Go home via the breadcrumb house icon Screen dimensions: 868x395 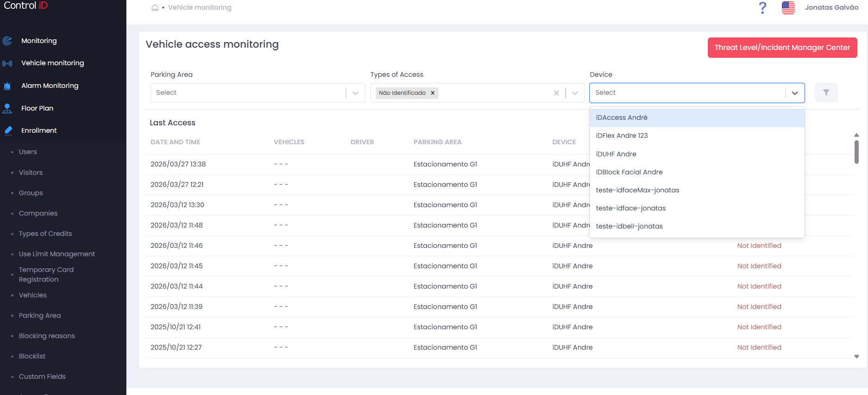[155, 7]
